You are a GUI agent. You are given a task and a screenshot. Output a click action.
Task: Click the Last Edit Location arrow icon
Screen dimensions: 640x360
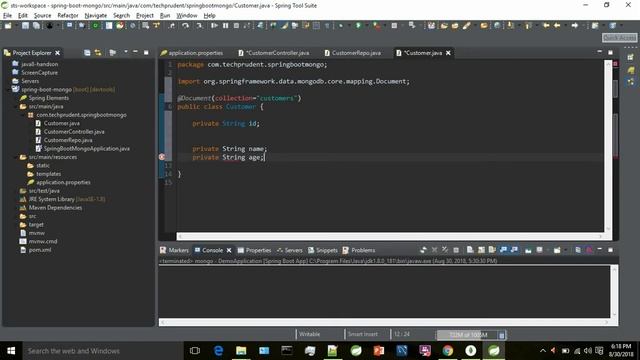pos(546,26)
